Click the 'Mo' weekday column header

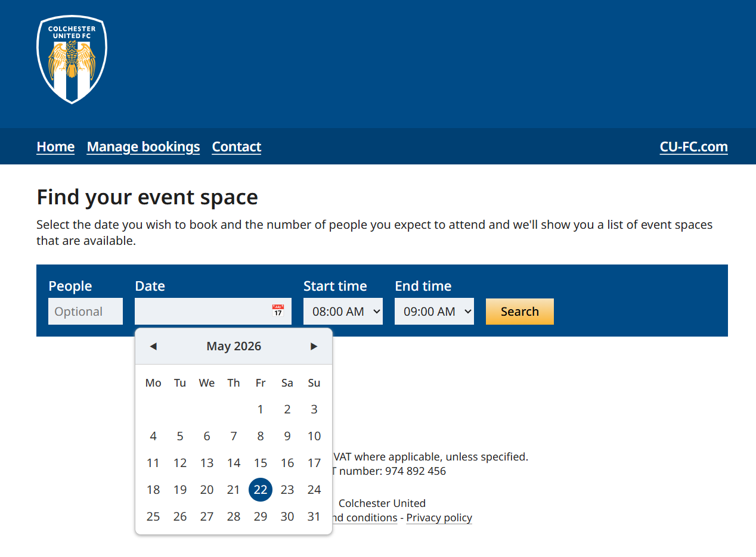153,383
